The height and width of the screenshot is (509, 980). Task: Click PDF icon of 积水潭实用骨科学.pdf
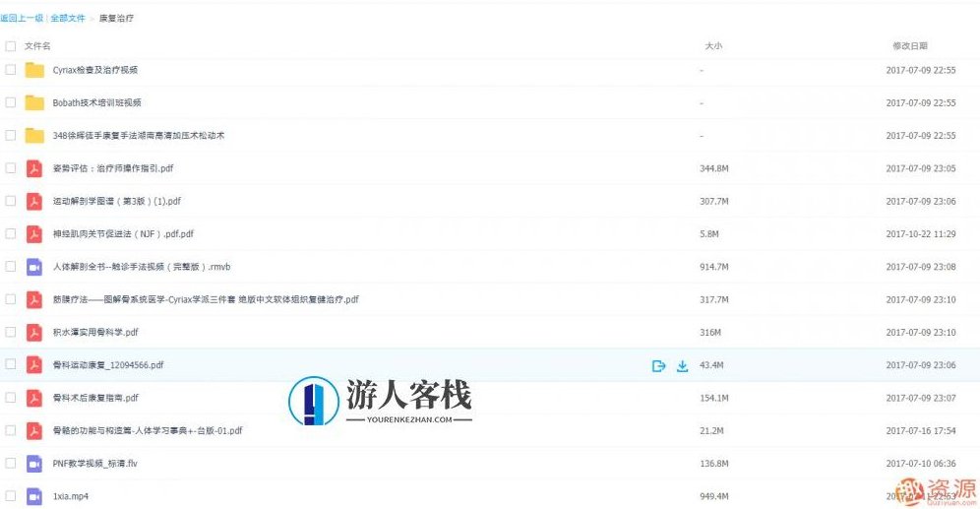click(34, 332)
